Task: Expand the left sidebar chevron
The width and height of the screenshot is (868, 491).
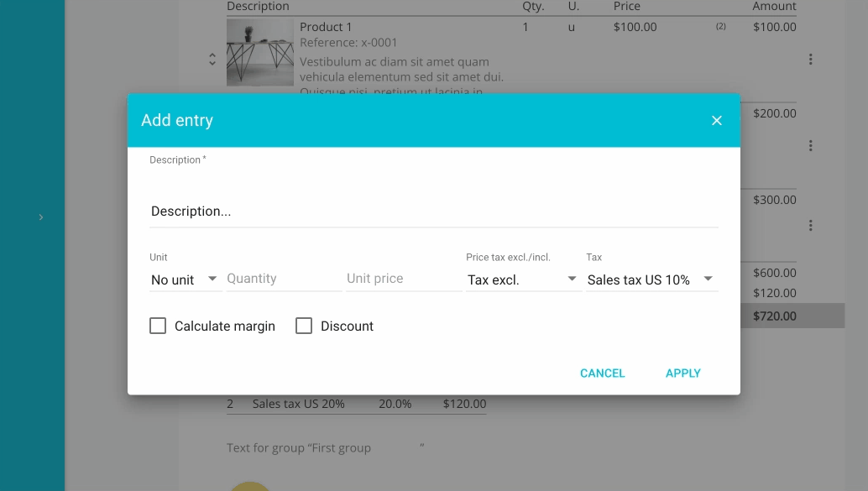Action: [40, 217]
